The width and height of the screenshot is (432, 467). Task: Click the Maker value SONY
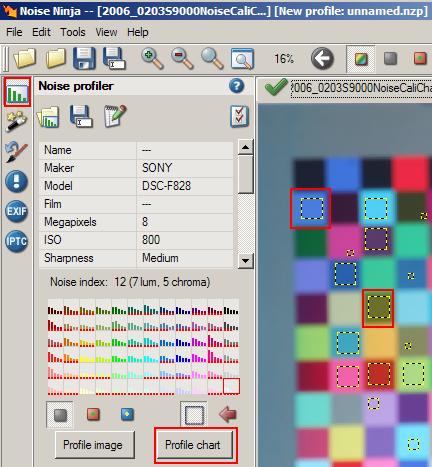185,168
